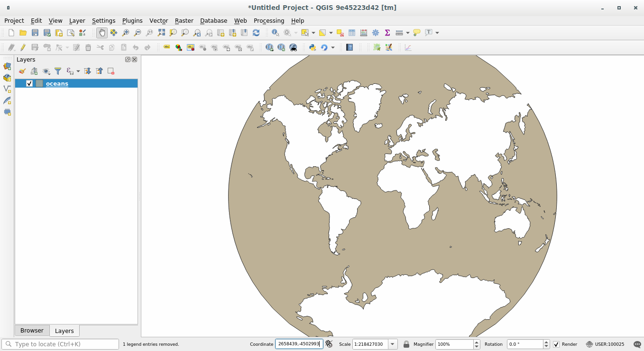This screenshot has width=644, height=351.
Task: Activate the Pan Map tool
Action: tap(101, 33)
